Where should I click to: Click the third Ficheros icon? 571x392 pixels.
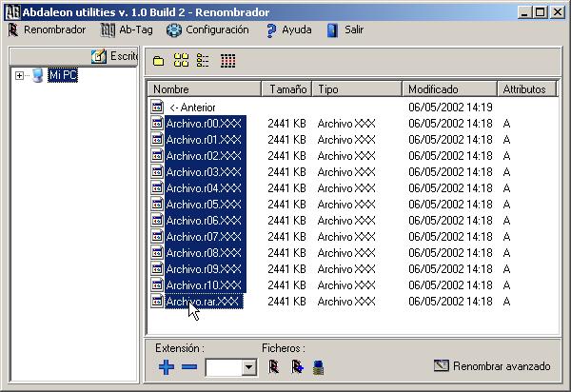coord(319,366)
